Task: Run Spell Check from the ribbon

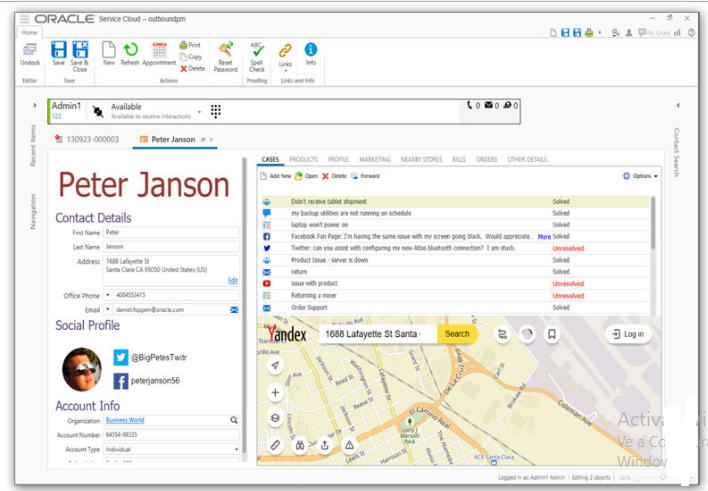Action: pyautogui.click(x=257, y=50)
